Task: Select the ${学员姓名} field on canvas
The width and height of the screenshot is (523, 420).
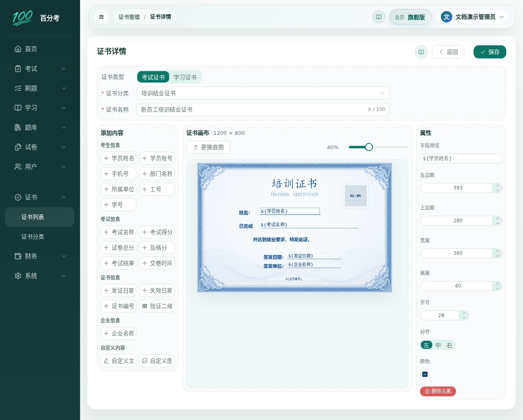Action: point(290,211)
